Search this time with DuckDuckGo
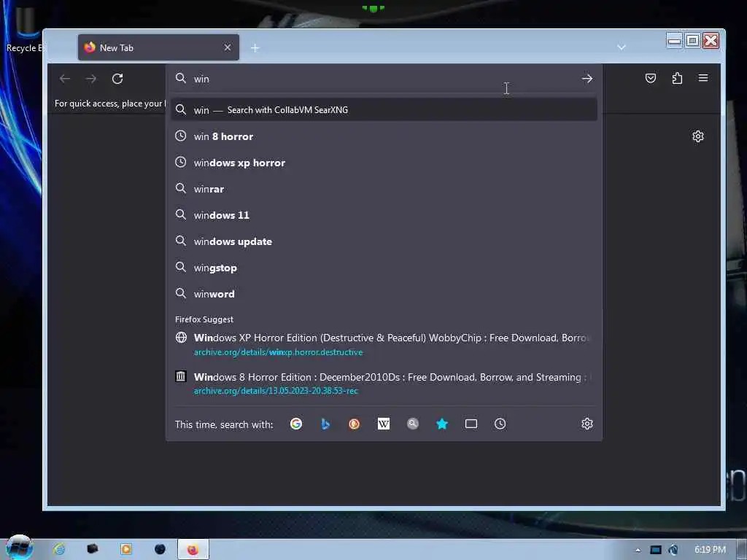 (355, 424)
